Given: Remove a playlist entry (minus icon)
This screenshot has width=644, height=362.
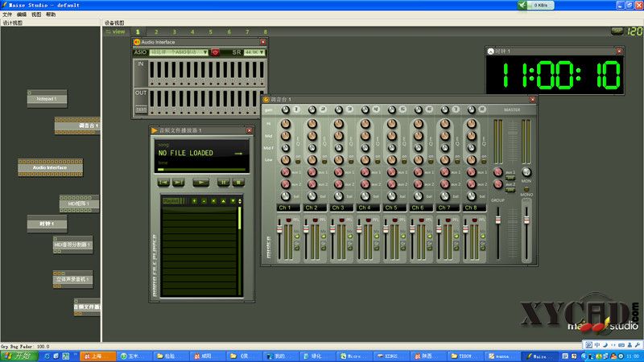Looking at the screenshot, I should click(204, 201).
